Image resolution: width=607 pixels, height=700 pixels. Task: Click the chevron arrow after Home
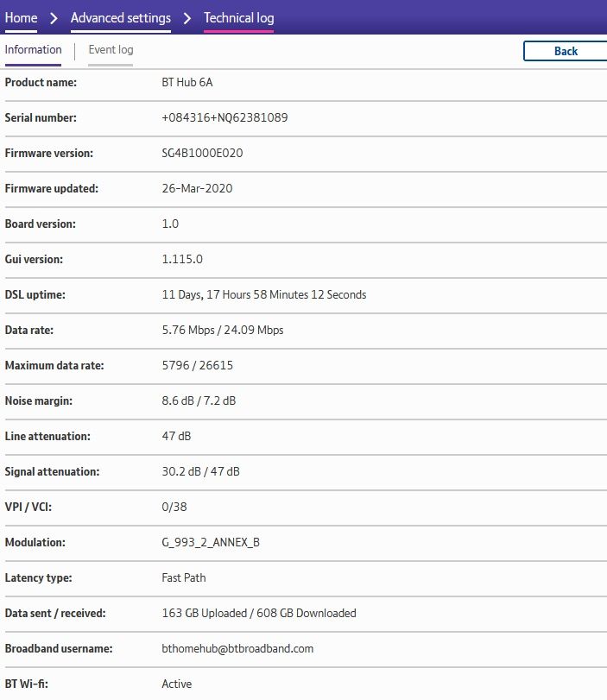[54, 18]
